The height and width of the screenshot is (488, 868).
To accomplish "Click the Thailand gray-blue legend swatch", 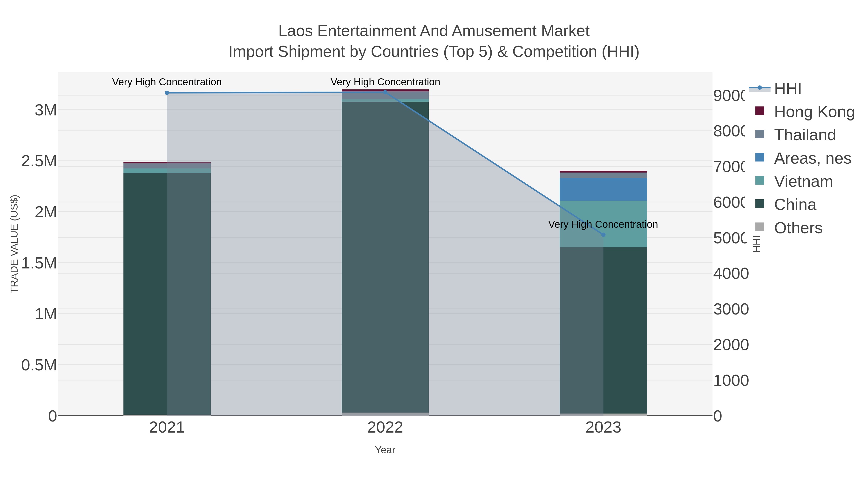I will click(x=759, y=134).
